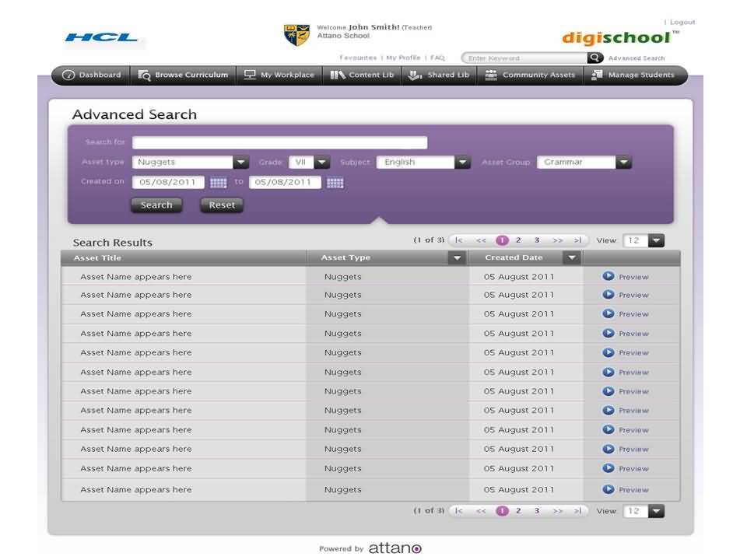Click the play icon in last result row
The image size is (747, 560).
(x=608, y=489)
